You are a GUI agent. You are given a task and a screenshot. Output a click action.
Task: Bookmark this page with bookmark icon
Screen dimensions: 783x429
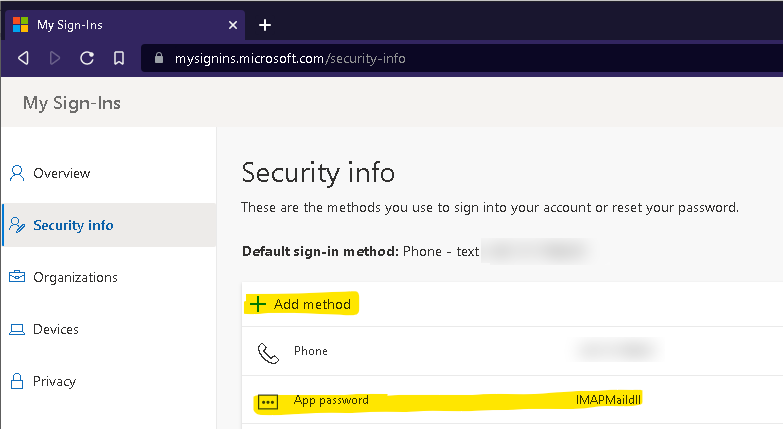119,58
